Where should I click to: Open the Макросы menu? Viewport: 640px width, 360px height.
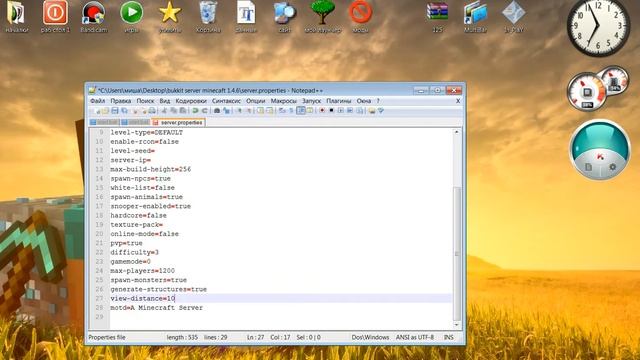[x=284, y=101]
